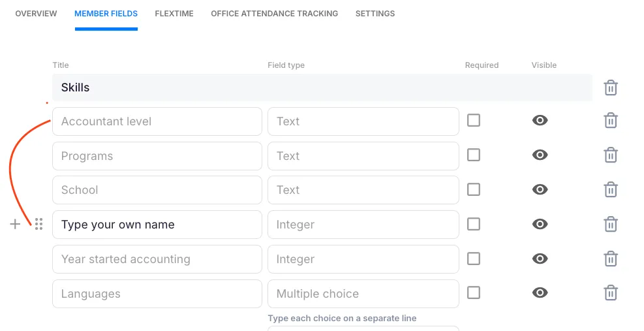Hide the Year started accounting field via its eye icon

coord(540,259)
